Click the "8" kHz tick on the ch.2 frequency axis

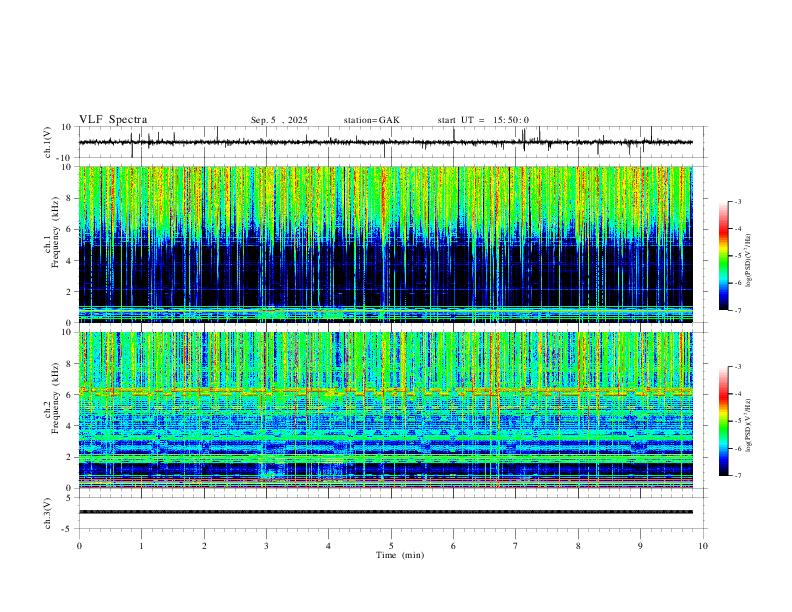69,364
